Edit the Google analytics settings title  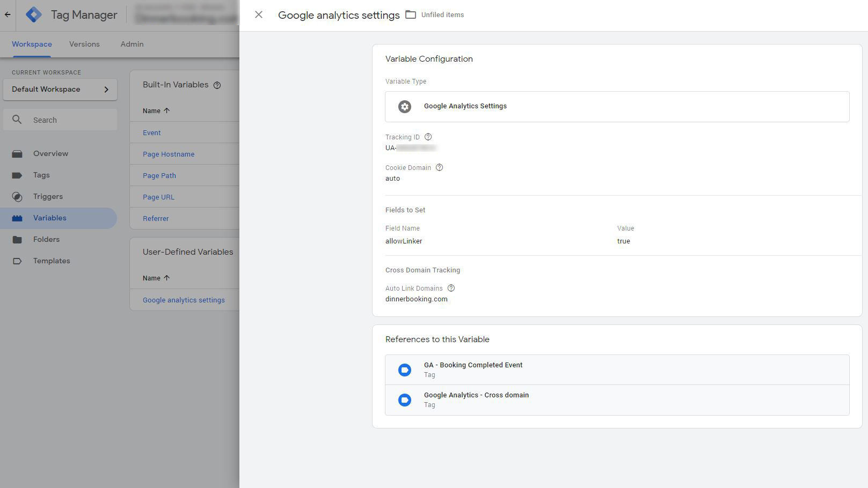click(339, 15)
